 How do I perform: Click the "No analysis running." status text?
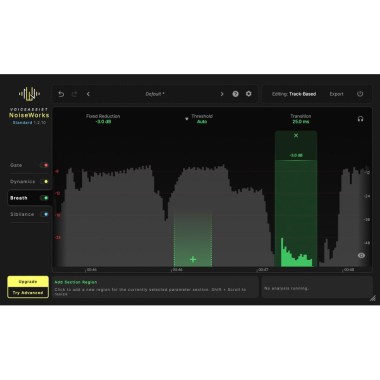[286, 288]
